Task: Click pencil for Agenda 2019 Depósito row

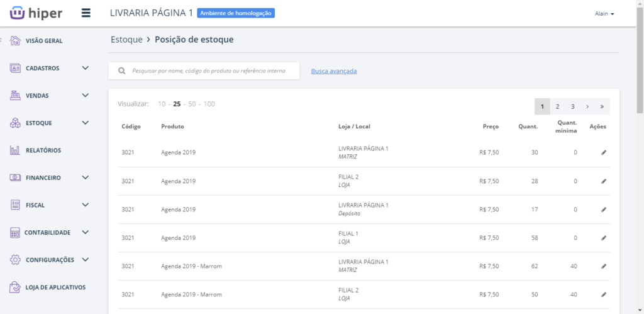Action: 604,210
